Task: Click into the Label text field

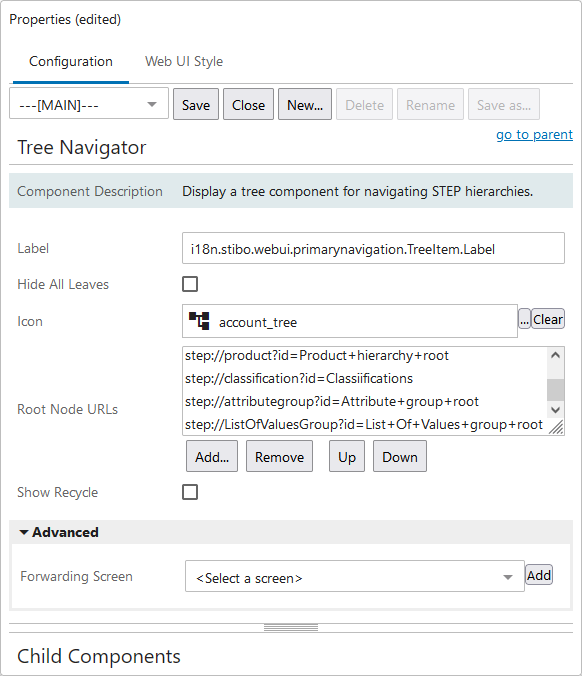Action: pyautogui.click(x=373, y=248)
